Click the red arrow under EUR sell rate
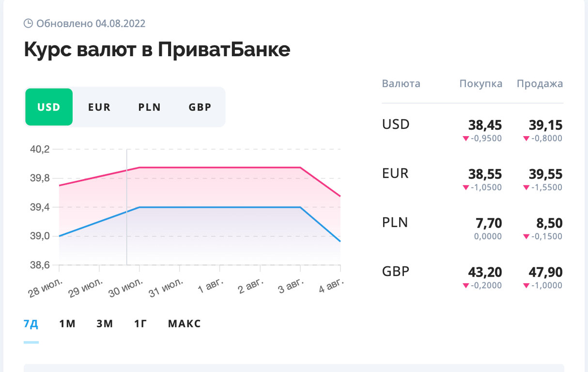The width and height of the screenshot is (588, 372). pyautogui.click(x=526, y=187)
